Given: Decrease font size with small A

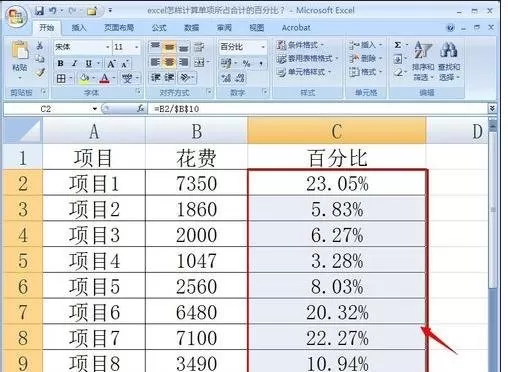Looking at the screenshot, I should pyautogui.click(x=125, y=64).
